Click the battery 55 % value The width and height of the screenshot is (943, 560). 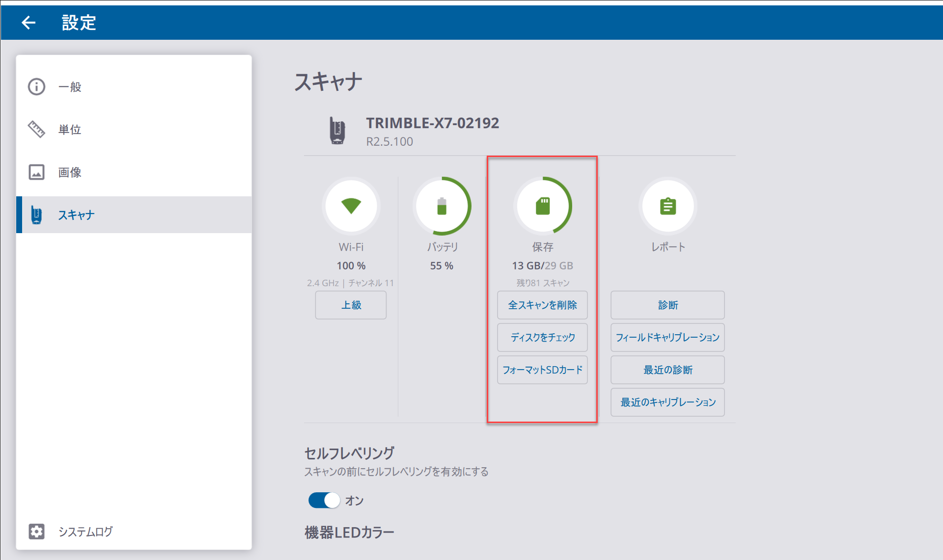(442, 266)
